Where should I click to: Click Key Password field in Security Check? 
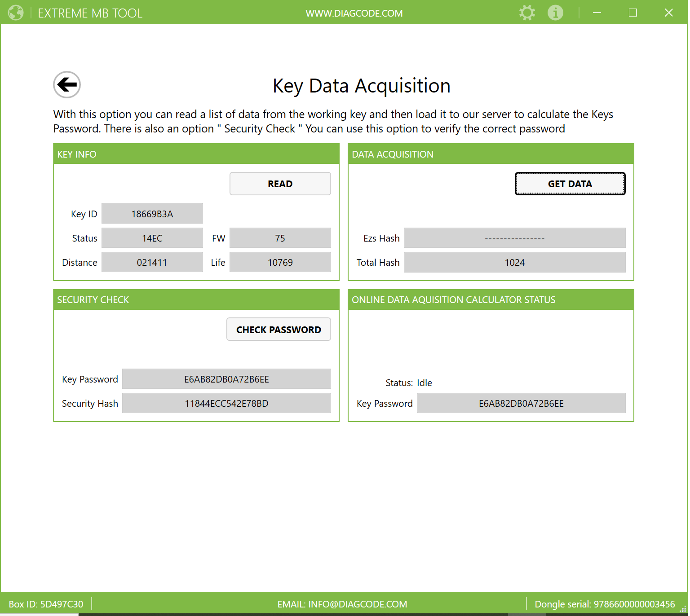(226, 379)
